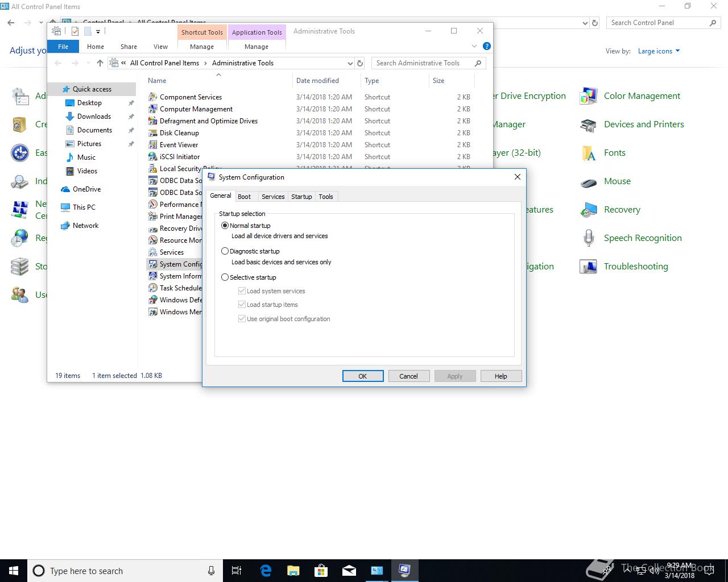Expand the ribbon with the chevron
Screen dimensions: 728x582
pos(474,47)
